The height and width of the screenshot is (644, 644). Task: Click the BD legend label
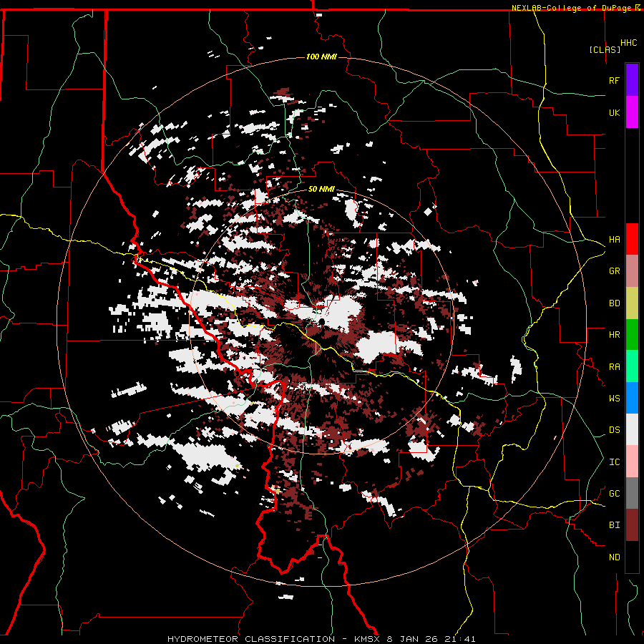click(x=614, y=303)
